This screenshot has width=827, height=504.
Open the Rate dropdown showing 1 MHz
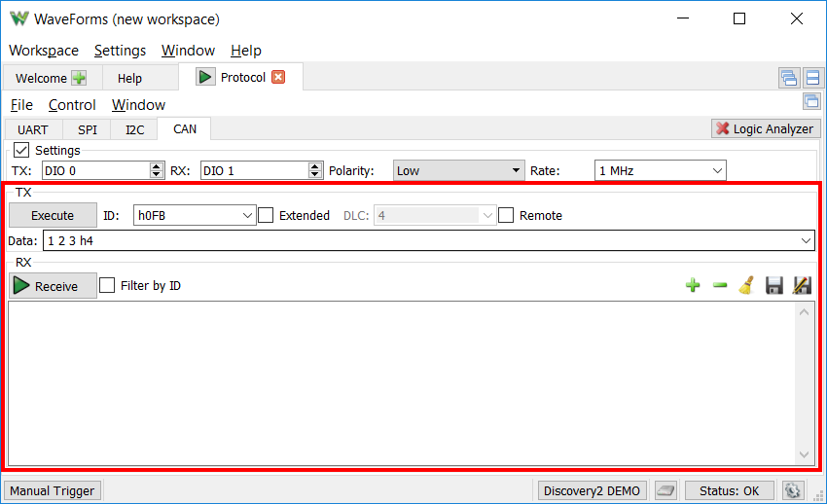pos(661,171)
